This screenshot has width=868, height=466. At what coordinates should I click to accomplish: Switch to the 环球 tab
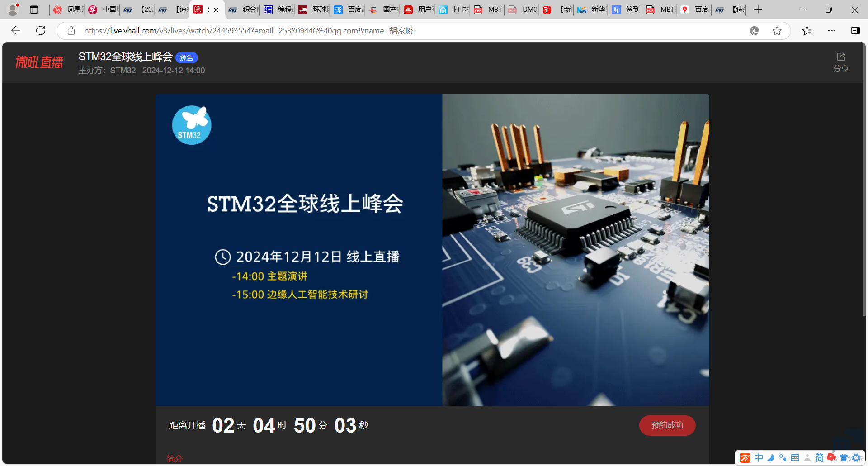[x=313, y=10]
